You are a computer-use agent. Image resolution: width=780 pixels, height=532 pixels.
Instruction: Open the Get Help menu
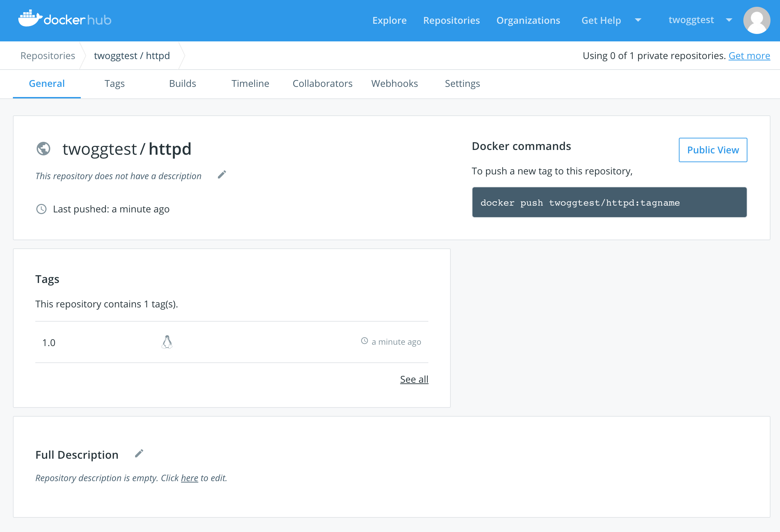601,20
